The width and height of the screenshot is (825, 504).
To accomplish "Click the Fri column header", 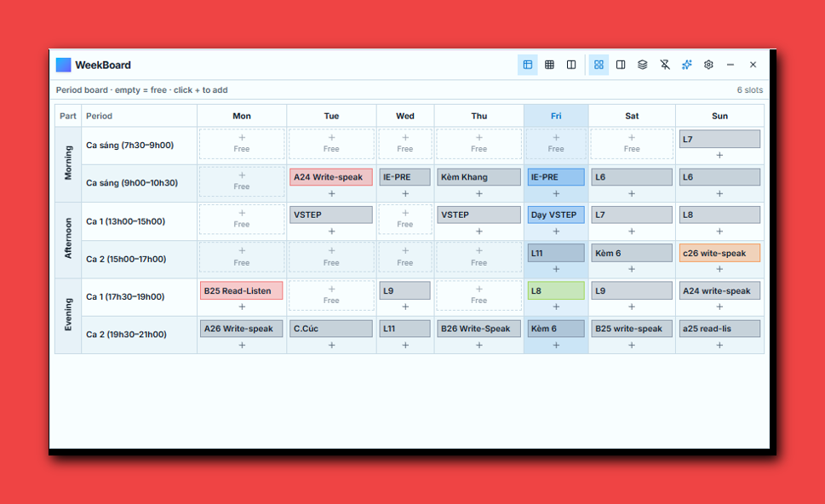I will (x=556, y=116).
